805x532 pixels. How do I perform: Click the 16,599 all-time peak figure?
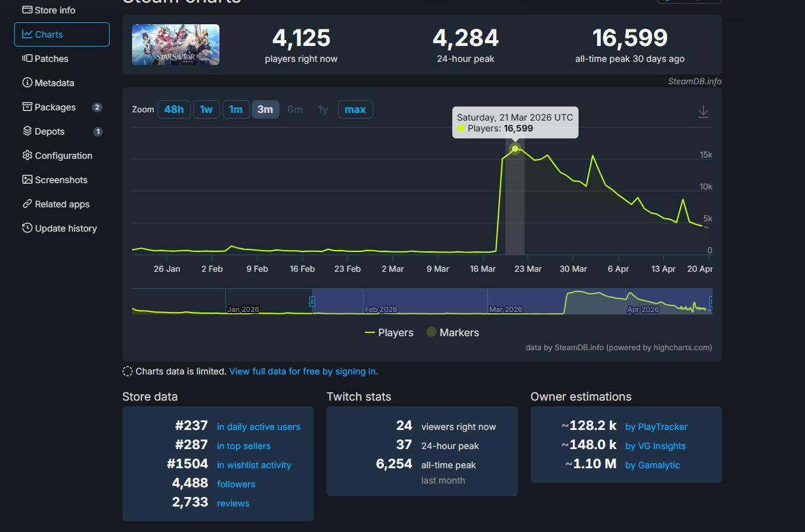(630, 38)
